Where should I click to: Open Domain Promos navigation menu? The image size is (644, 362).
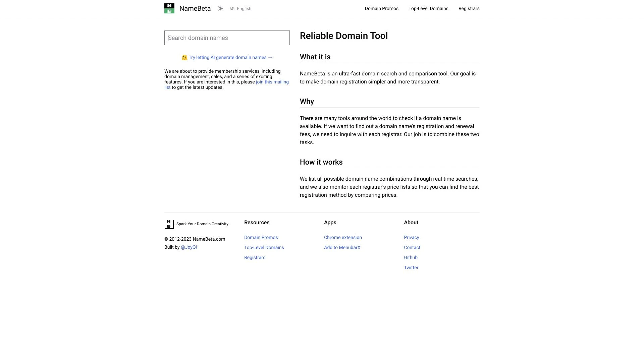(382, 8)
